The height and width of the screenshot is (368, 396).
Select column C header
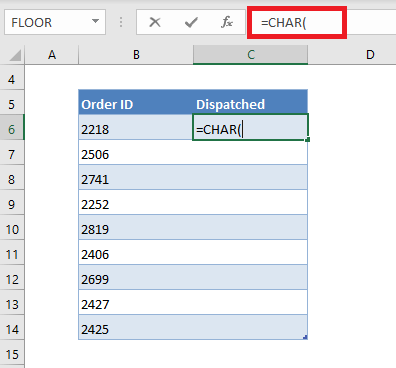250,54
